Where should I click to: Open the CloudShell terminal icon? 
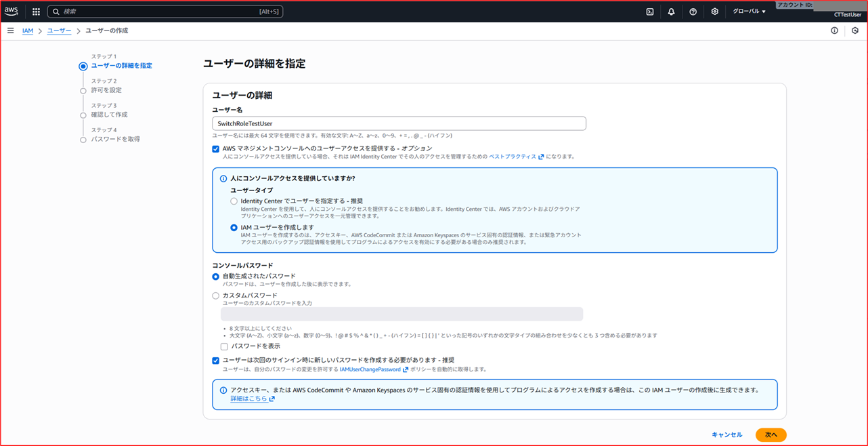[x=649, y=12]
